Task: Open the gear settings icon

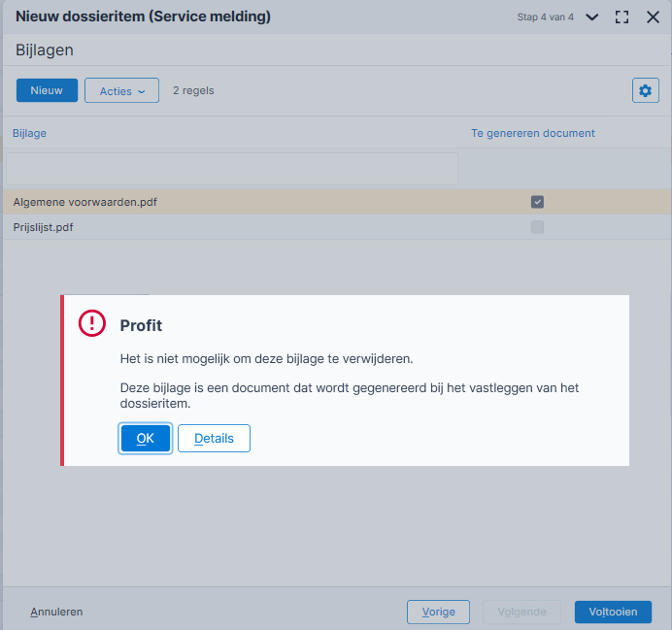Action: tap(645, 90)
